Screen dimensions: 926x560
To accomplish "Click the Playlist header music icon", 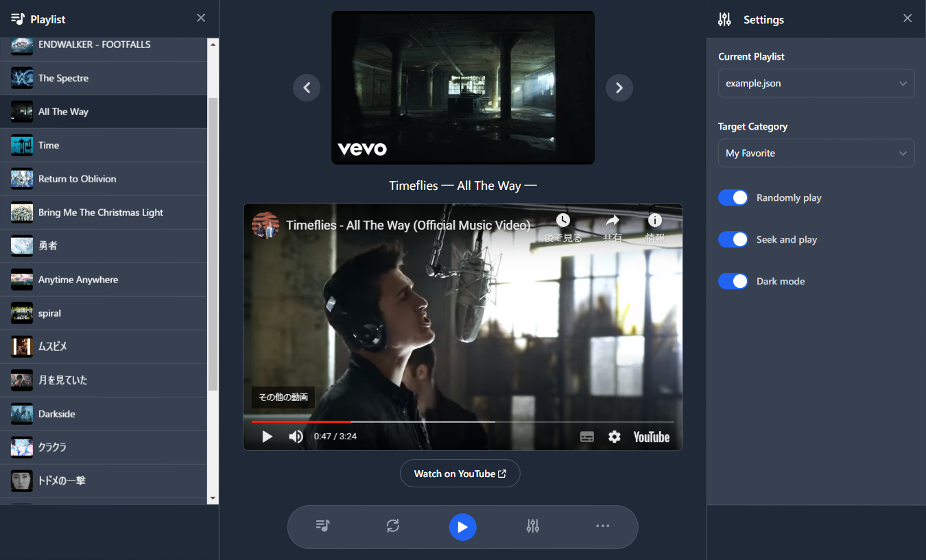I will click(x=19, y=19).
